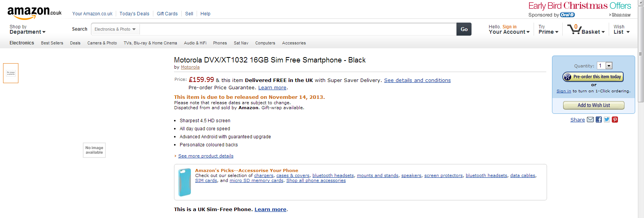Expand the Wish List dropdown
Screen dimensions: 644x218
point(621,30)
